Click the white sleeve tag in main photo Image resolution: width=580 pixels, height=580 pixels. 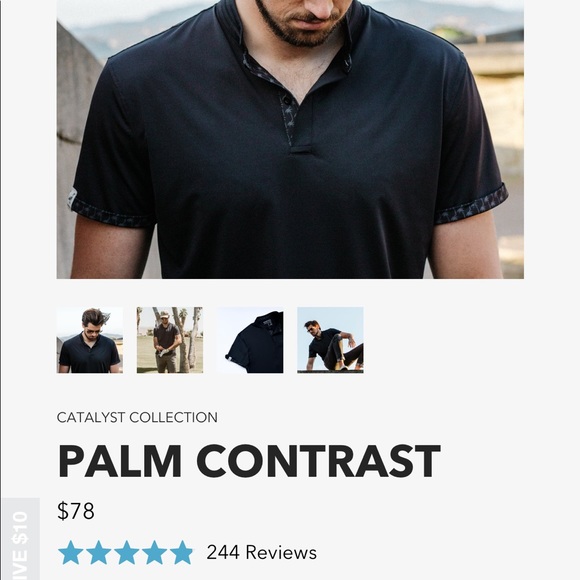pos(72,198)
